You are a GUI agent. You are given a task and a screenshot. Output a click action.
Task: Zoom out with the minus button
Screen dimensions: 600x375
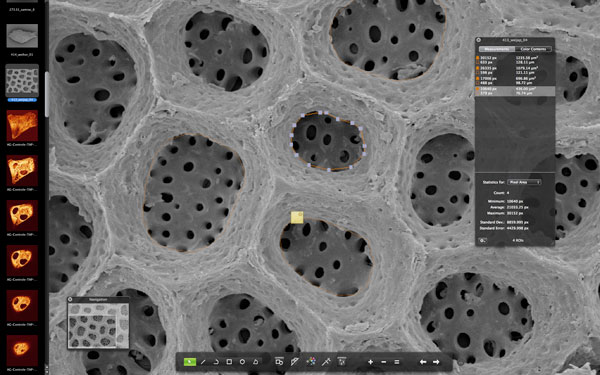(383, 362)
